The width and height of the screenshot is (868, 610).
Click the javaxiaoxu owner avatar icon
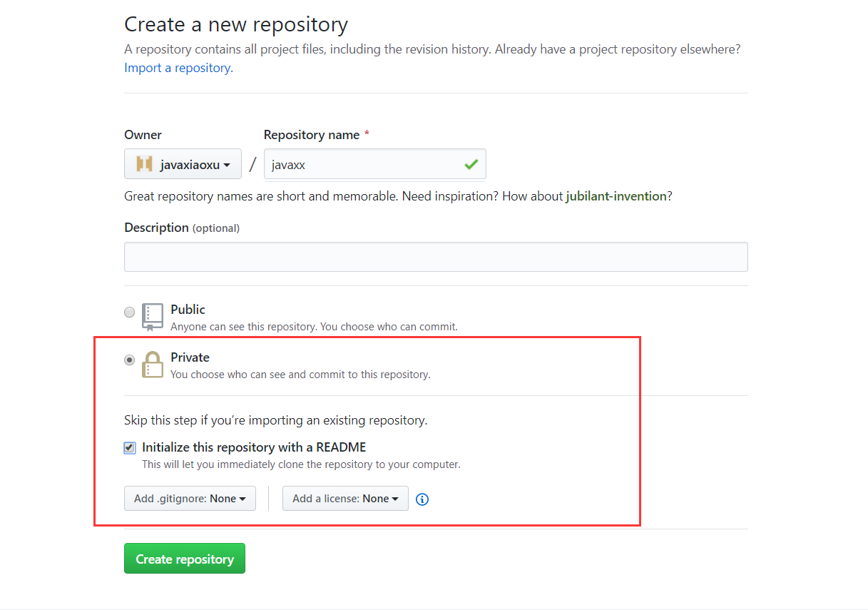coord(145,165)
